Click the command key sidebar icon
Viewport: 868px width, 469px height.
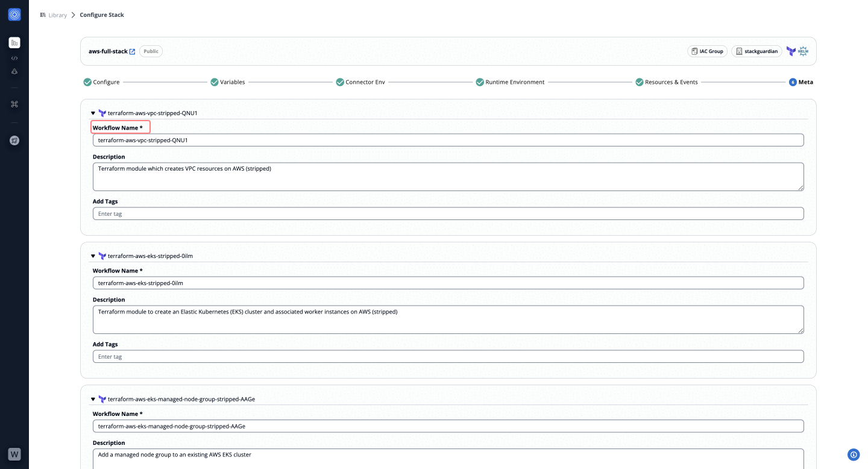tap(14, 104)
